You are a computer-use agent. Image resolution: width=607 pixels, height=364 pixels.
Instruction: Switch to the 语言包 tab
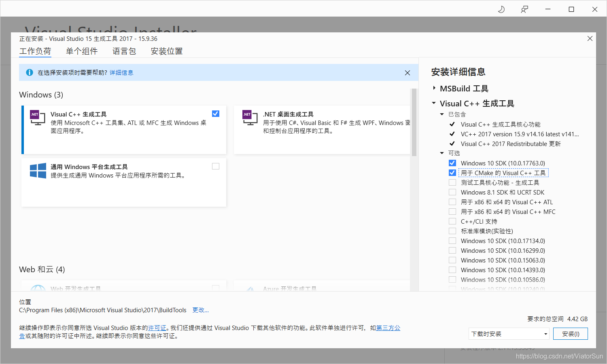pos(124,51)
